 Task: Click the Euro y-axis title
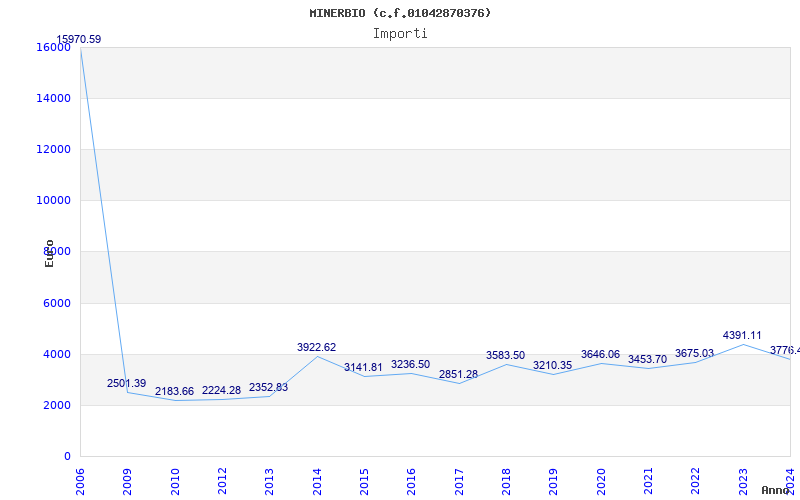pos(49,253)
